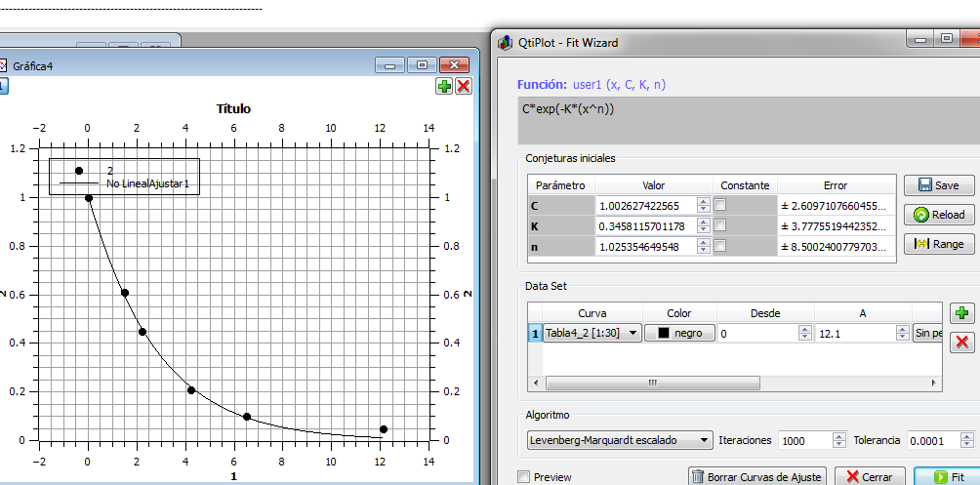Click the Tolerancia field 0.0001

932,441
